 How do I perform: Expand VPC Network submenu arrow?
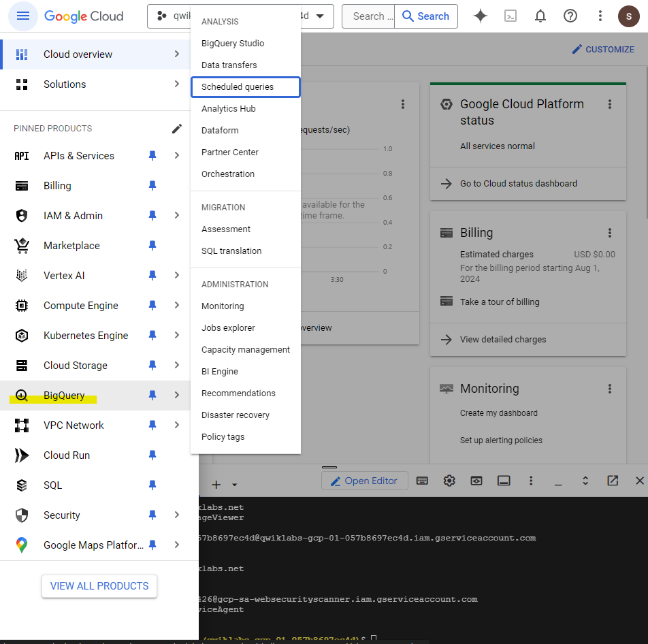(177, 425)
